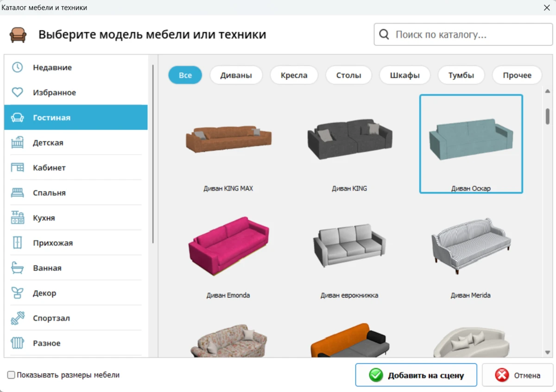Viewport: 556px width, 392px height.
Task: Open the Шкафы filter tab
Action: click(404, 75)
